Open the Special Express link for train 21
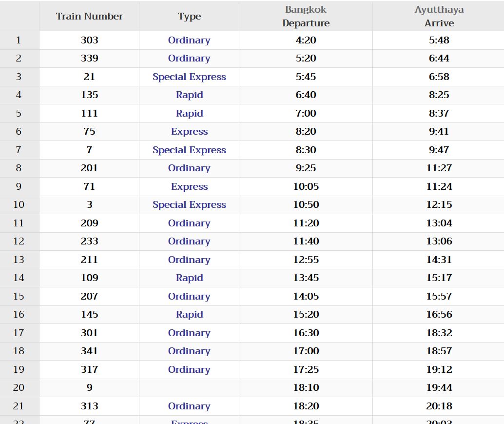This screenshot has width=504, height=424. pos(189,77)
